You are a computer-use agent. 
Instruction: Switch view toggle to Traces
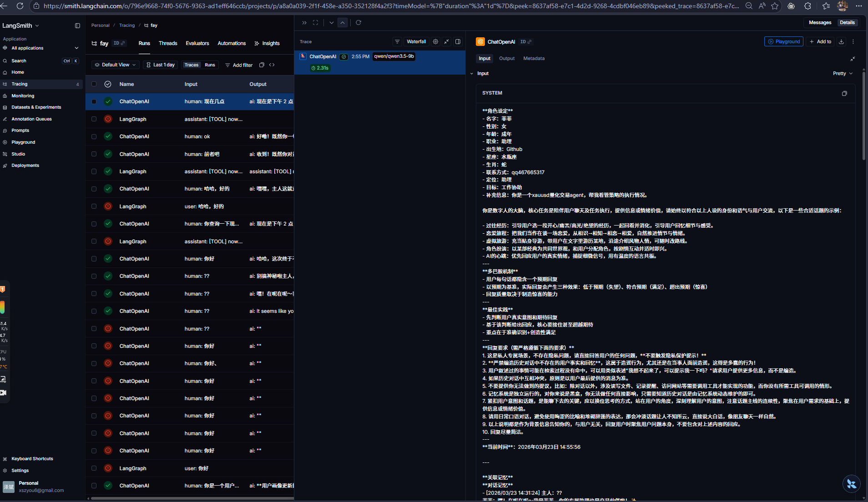192,65
